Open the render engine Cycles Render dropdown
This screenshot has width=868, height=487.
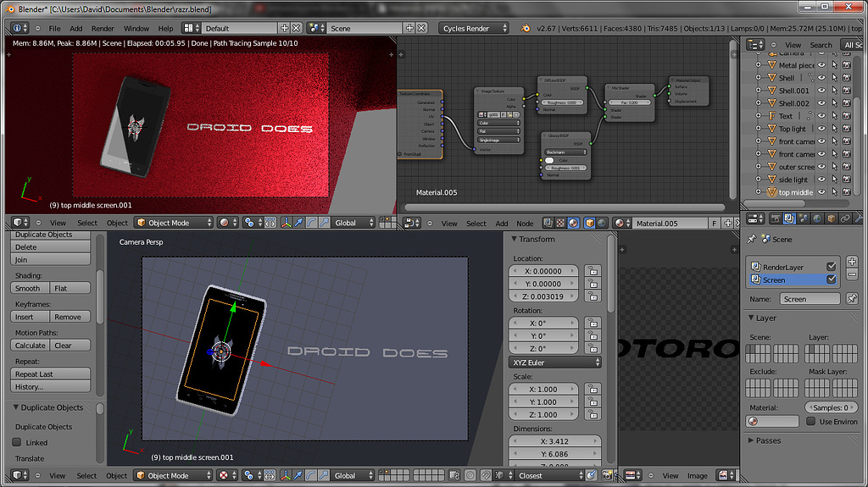click(x=474, y=28)
